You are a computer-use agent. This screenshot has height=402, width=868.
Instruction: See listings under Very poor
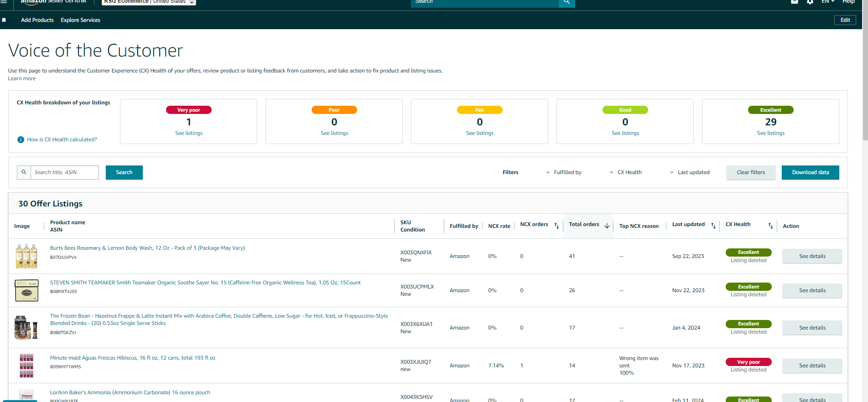[x=189, y=133]
